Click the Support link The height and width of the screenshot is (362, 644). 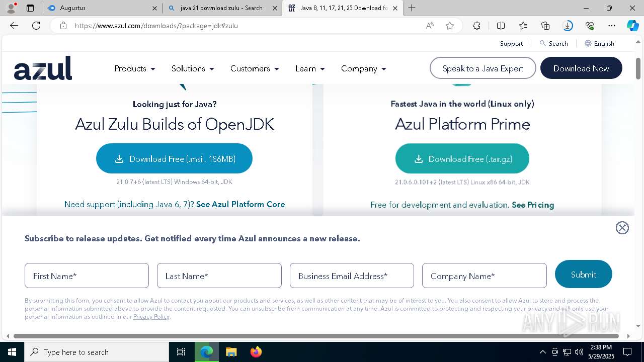pyautogui.click(x=511, y=44)
